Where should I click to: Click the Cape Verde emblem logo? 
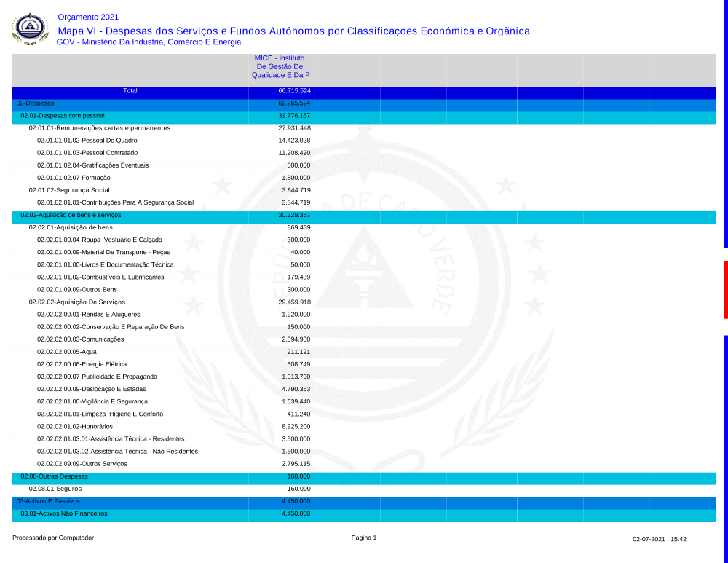pos(30,29)
